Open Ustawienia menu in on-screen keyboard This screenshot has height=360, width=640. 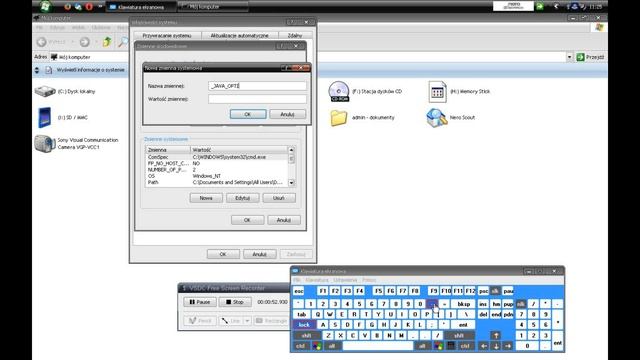pos(345,280)
